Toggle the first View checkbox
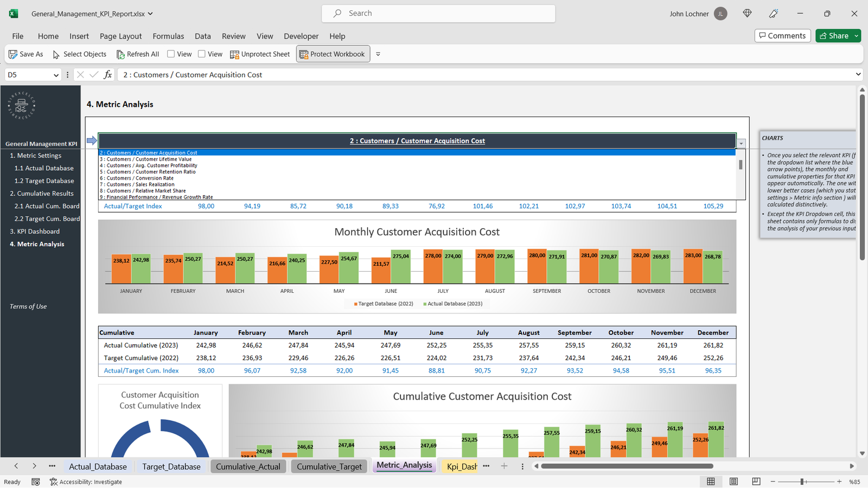The image size is (868, 488). (171, 54)
